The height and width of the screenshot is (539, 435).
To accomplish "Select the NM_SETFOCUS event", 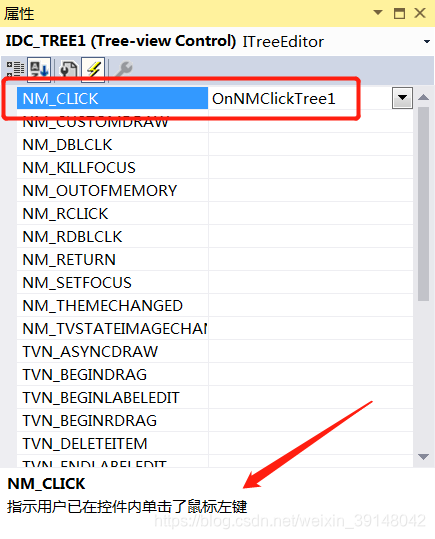I will coord(112,283).
